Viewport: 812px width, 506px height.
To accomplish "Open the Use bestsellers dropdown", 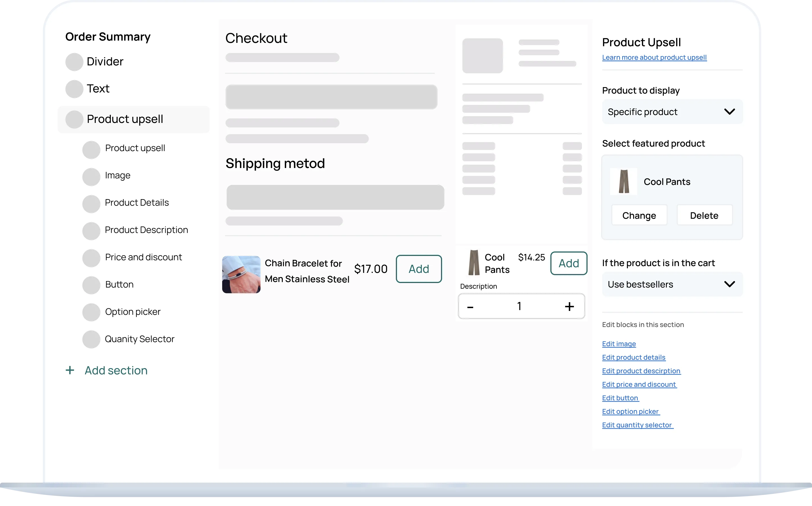I will click(x=672, y=284).
